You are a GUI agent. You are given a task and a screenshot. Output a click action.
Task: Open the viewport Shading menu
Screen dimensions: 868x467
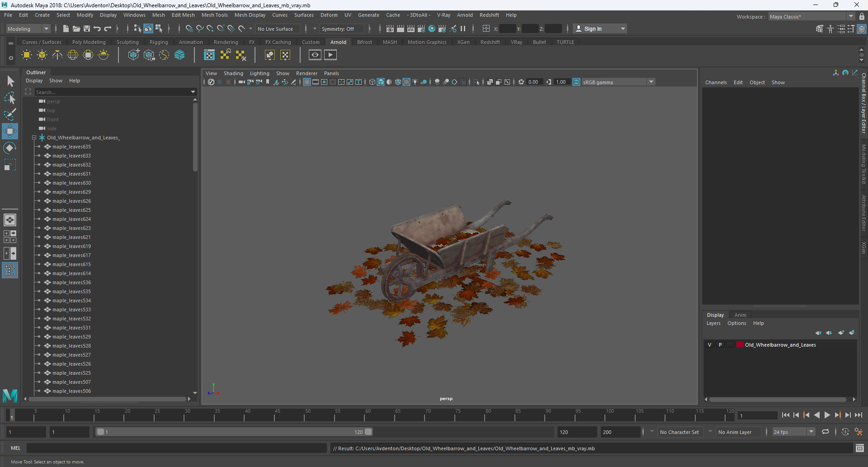(x=233, y=73)
